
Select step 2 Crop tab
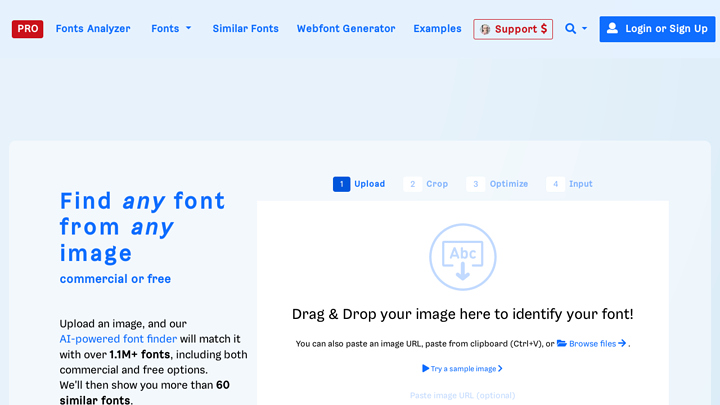[427, 184]
